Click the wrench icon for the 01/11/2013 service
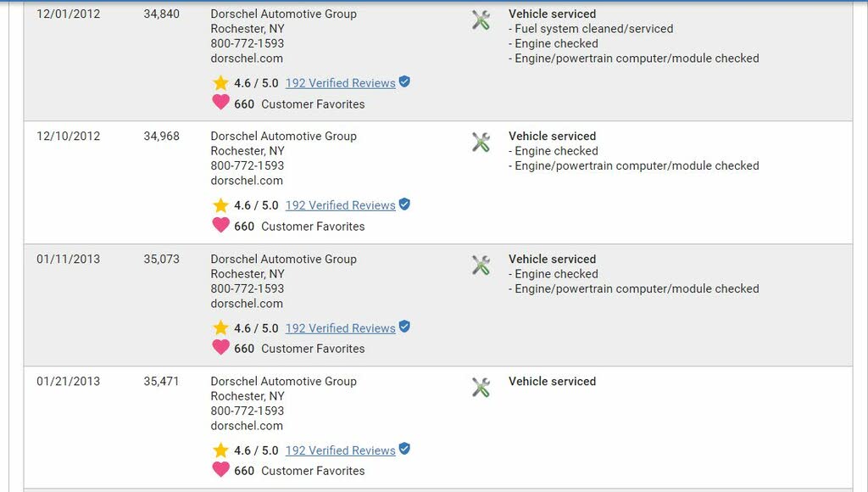Screen dimensions: 868x492 (481, 266)
